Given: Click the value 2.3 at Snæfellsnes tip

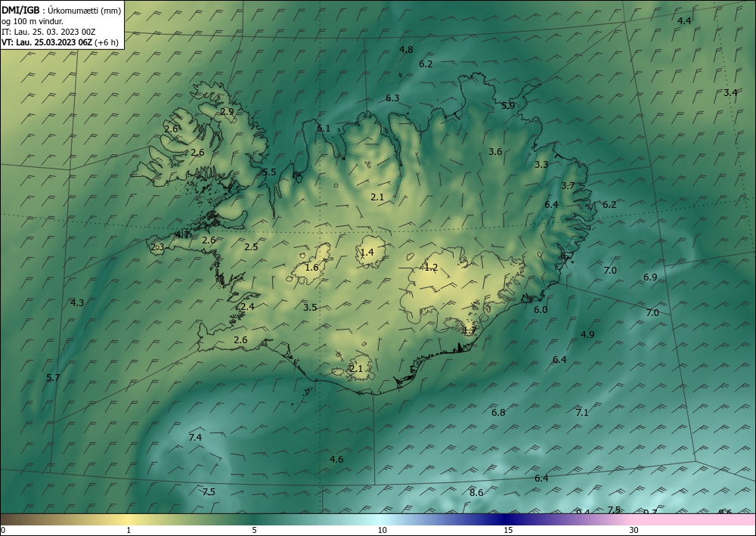Looking at the screenshot, I should [158, 247].
